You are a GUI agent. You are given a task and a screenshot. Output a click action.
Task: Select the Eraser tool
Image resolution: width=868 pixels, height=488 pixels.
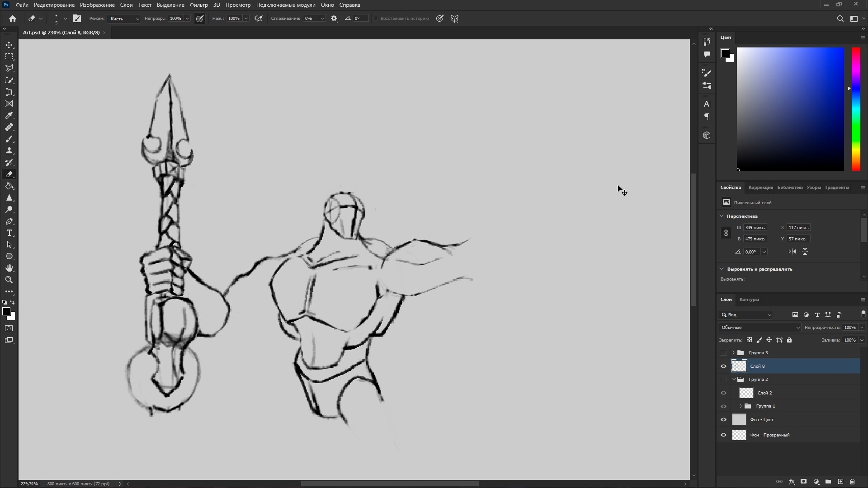click(9, 174)
